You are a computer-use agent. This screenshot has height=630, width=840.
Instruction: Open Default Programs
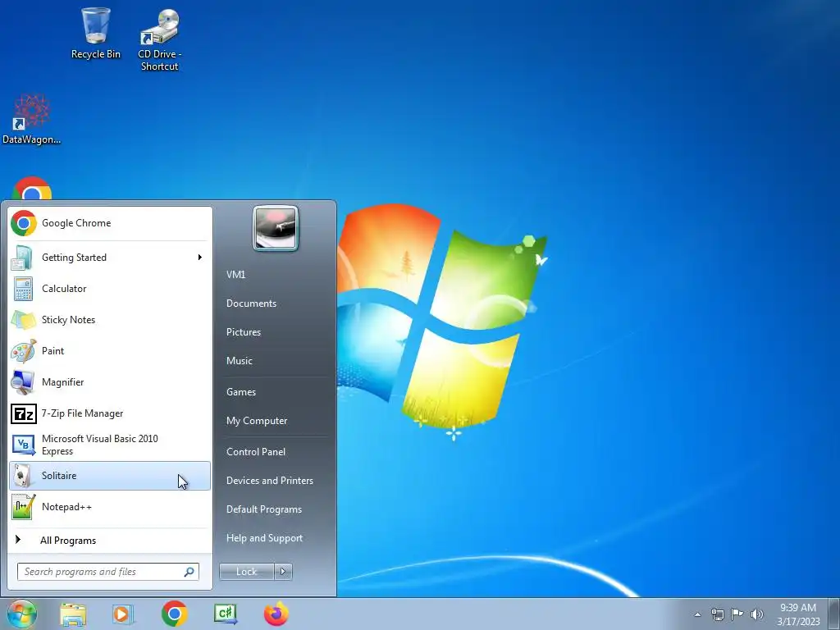264,509
